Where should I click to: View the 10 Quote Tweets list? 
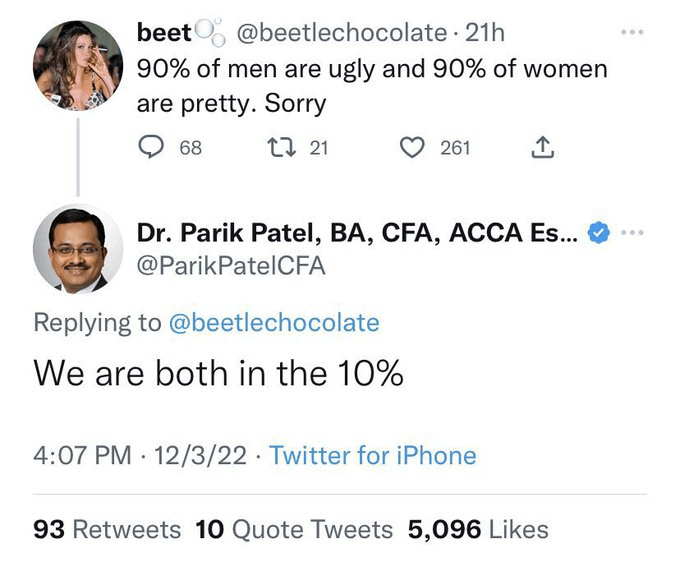click(x=295, y=528)
